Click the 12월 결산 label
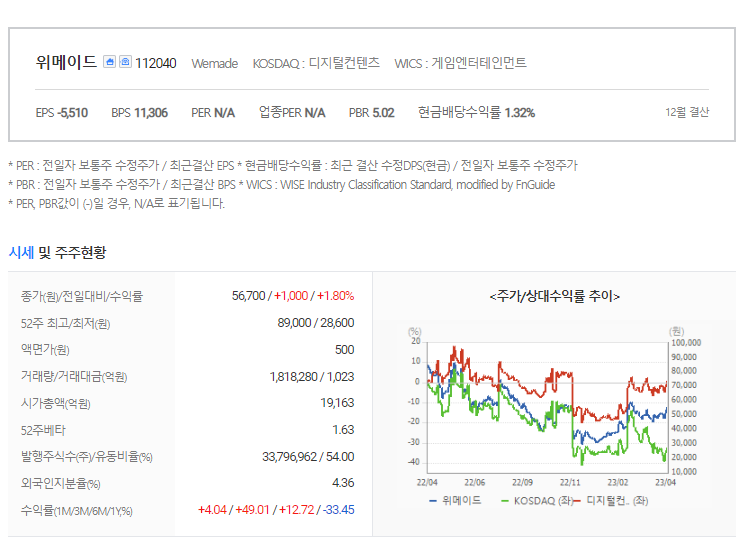Viewport: 745px width, 545px height. tap(687, 112)
